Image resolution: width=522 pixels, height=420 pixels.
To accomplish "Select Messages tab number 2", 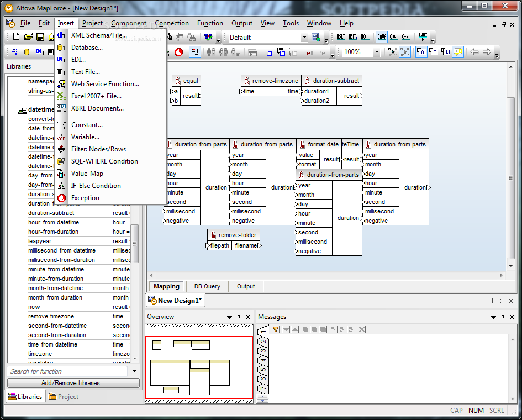I will pyautogui.click(x=263, y=342).
